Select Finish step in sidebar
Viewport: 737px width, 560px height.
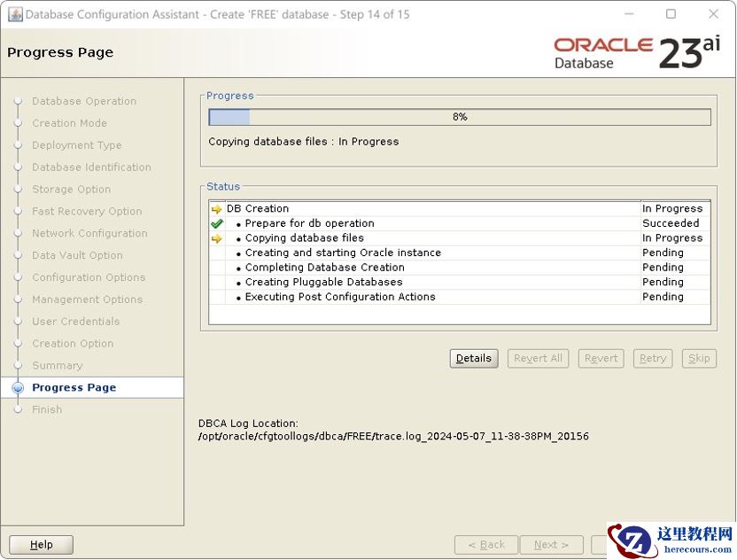tap(47, 409)
